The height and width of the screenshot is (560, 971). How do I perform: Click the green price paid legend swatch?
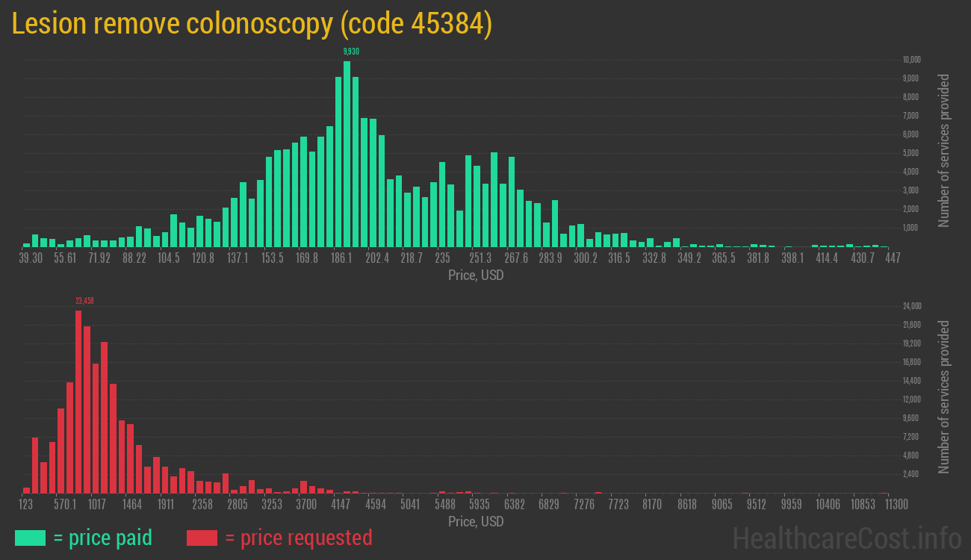click(30, 538)
